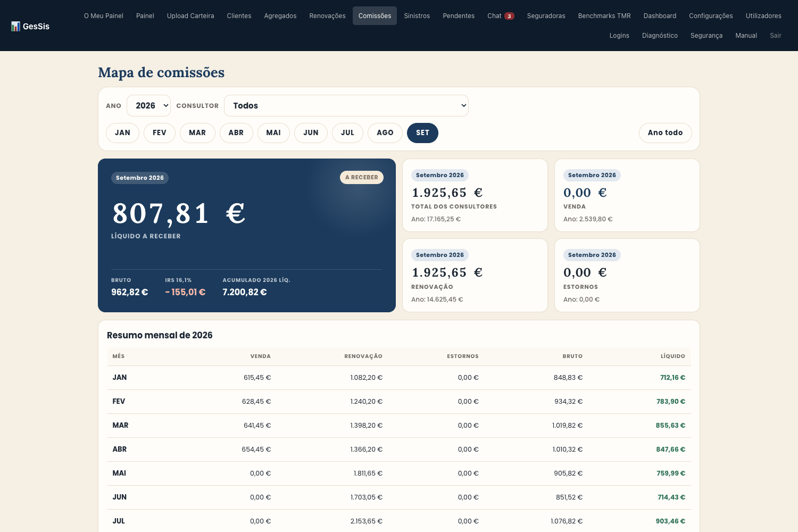Open the Manual link
The width and height of the screenshot is (798, 532).
pos(746,36)
